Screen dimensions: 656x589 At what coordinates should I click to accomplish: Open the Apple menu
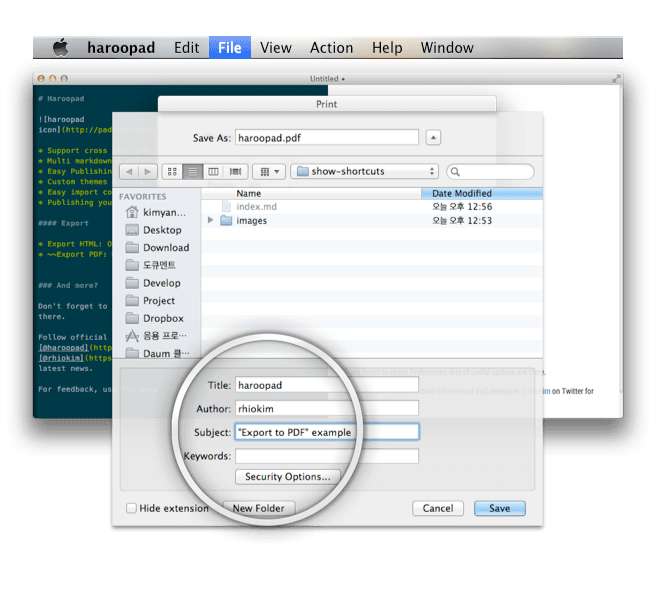click(61, 47)
